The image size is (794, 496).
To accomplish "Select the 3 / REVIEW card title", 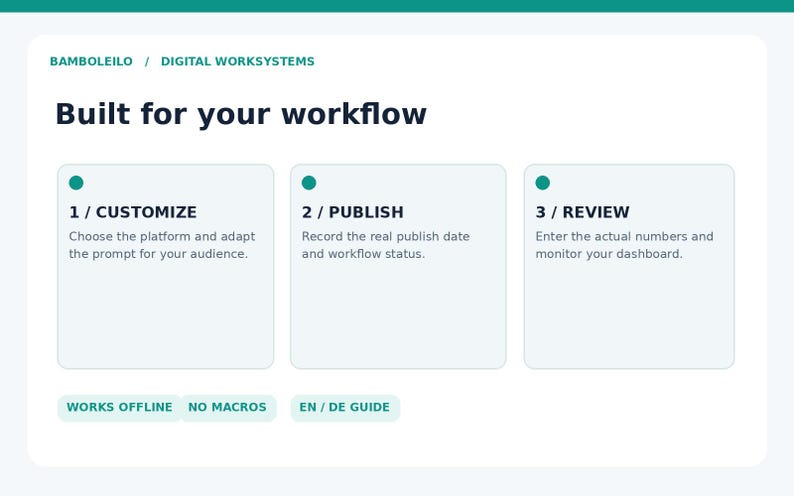I will [582, 212].
